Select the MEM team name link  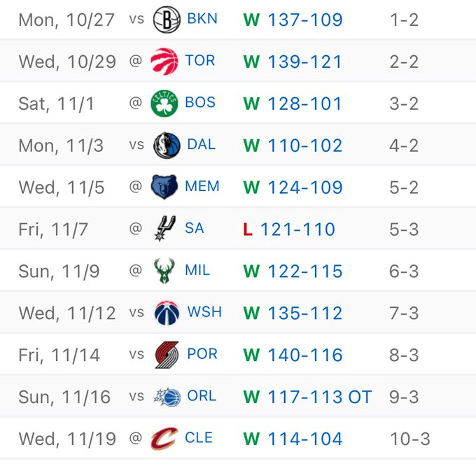[x=202, y=187]
